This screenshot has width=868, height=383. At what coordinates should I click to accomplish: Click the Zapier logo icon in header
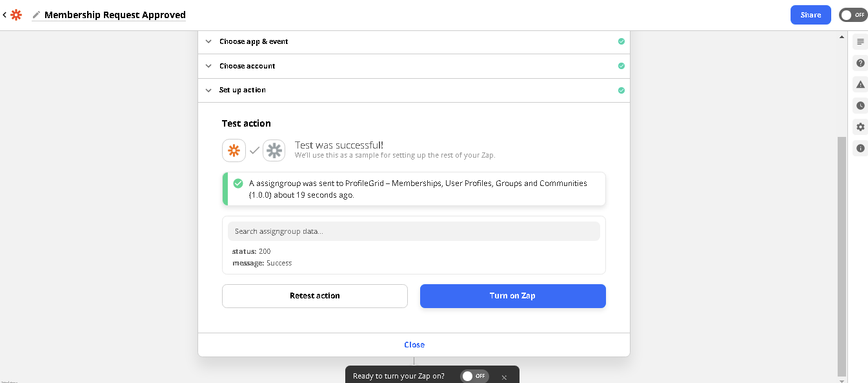pyautogui.click(x=16, y=15)
